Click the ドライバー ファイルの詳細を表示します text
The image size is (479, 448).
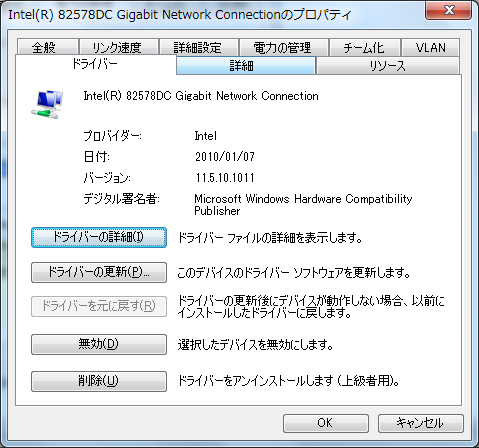[x=270, y=238]
